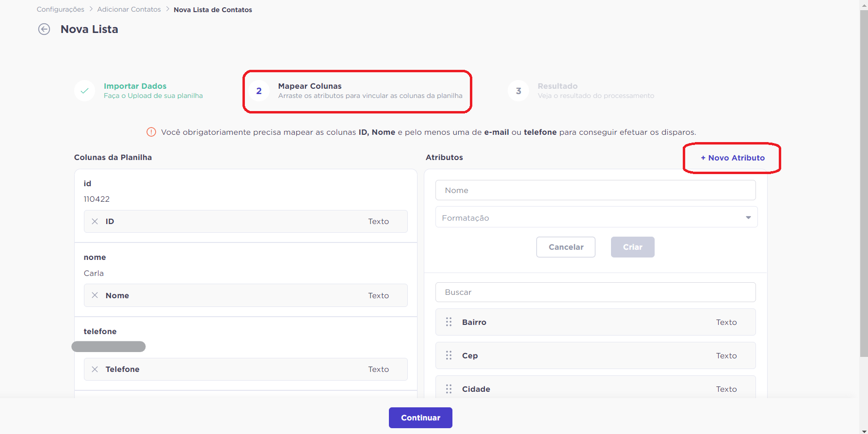Viewport: 868px width, 434px height.
Task: Click the vertical page scrollbar
Action: (864, 184)
